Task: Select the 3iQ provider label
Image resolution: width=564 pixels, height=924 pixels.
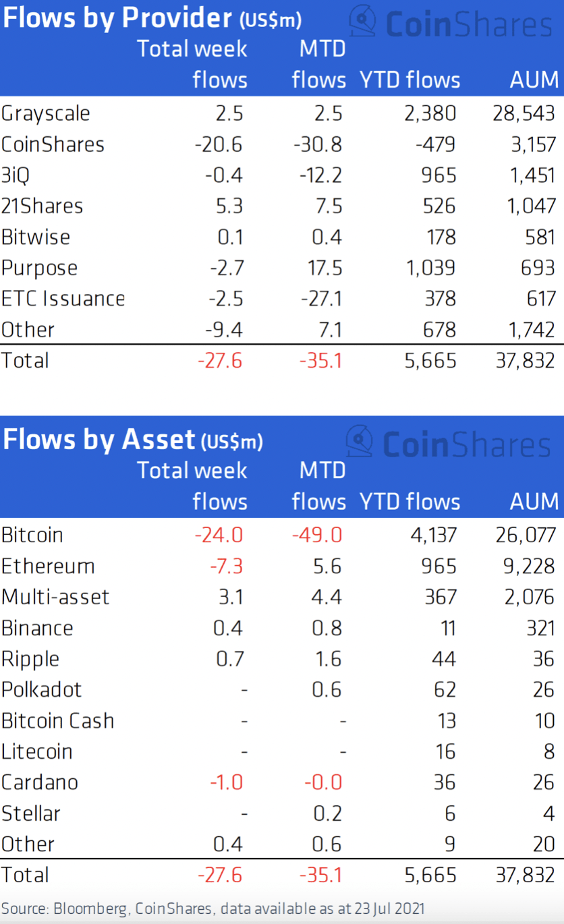Action: (16, 175)
